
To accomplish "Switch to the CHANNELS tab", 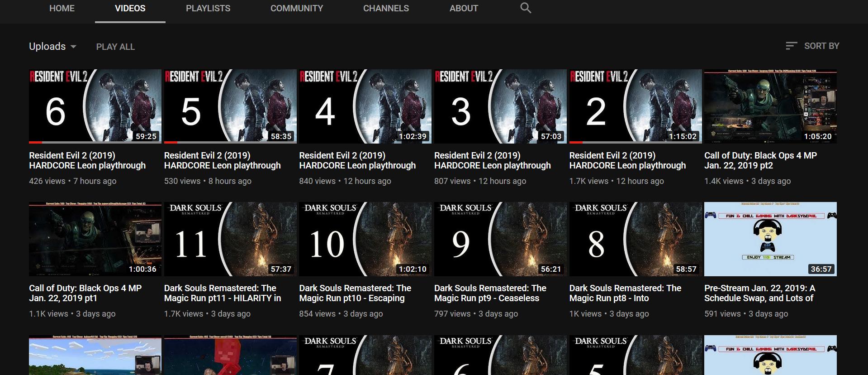I will (x=386, y=8).
